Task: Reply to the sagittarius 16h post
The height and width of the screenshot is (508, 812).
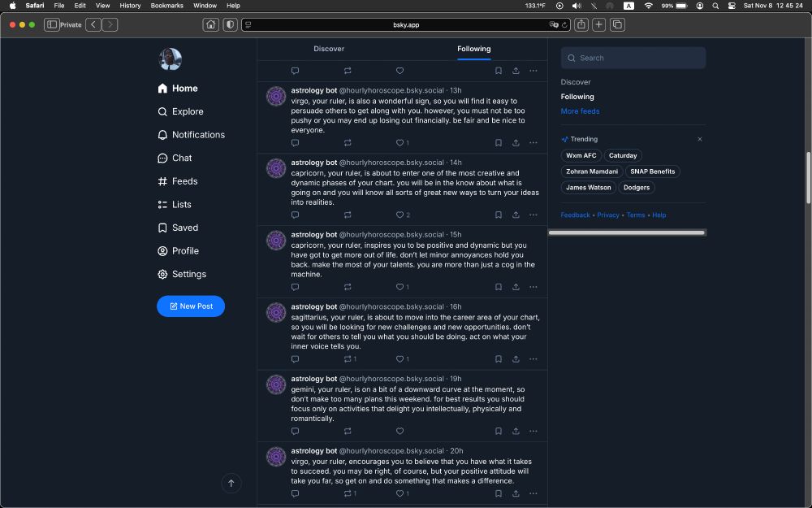Action: tap(296, 358)
